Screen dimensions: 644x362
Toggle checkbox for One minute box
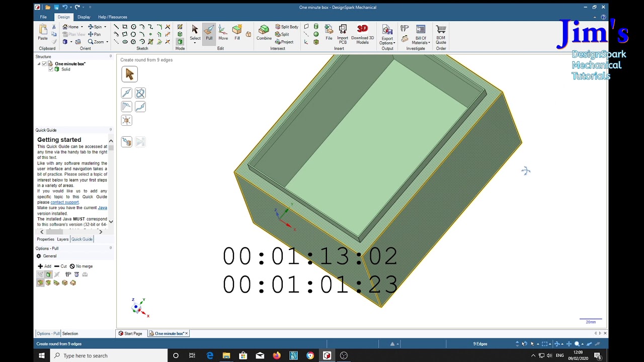coord(44,64)
